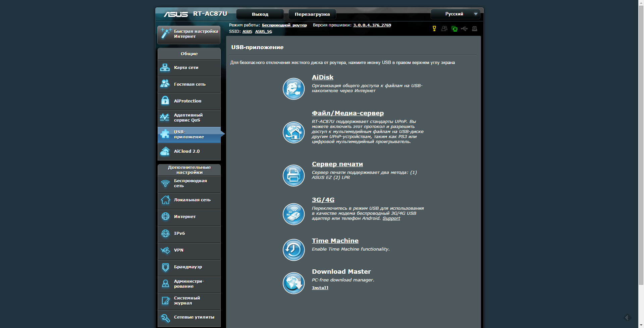Viewport: 644px width, 328px height.
Task: Click the Перезагрузка reboot button
Action: tap(312, 14)
